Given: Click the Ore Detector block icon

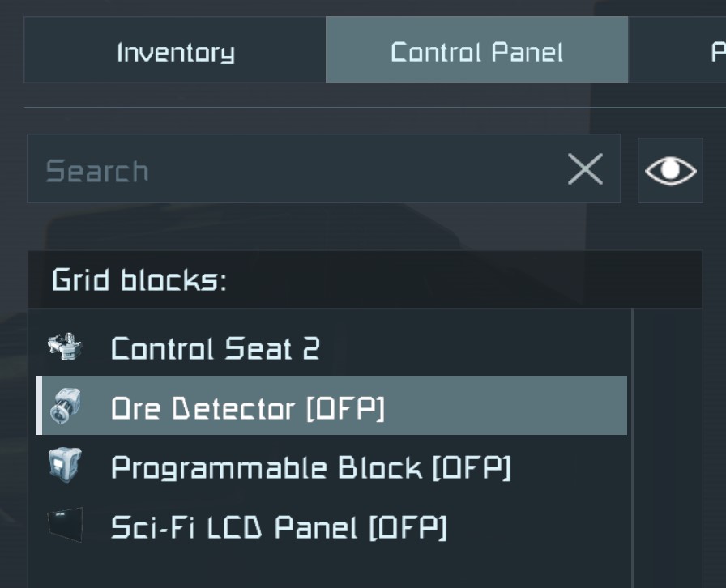Looking at the screenshot, I should tap(65, 406).
